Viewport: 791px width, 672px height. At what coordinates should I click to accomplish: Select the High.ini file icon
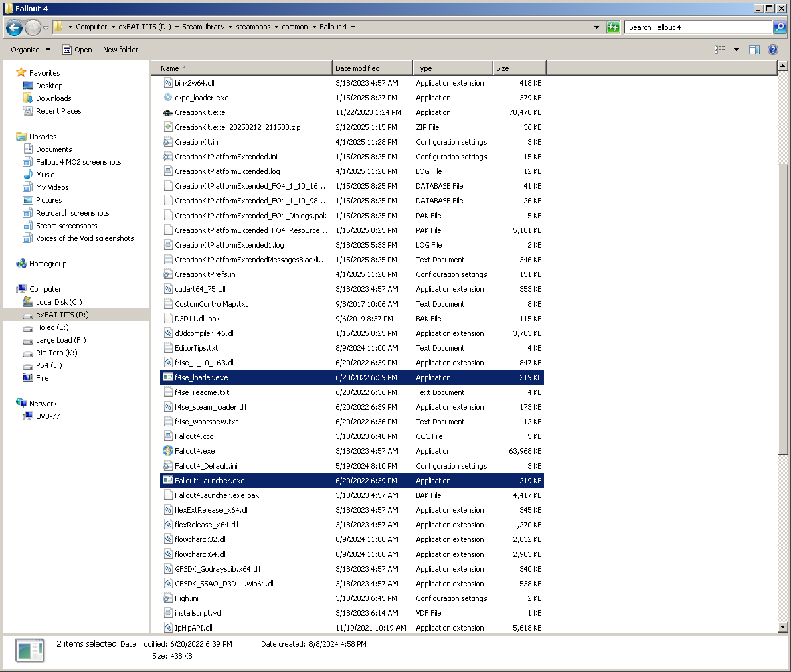coord(168,598)
